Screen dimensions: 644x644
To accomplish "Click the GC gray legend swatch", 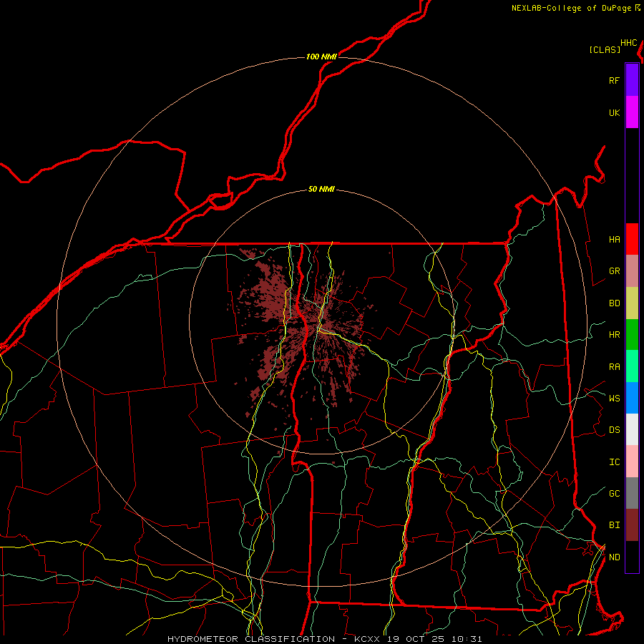I will coord(632,493).
